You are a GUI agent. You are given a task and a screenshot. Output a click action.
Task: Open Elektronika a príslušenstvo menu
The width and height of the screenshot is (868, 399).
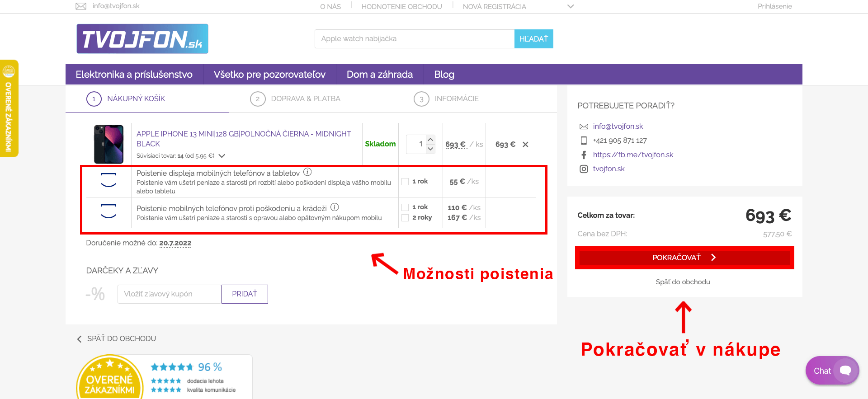134,75
